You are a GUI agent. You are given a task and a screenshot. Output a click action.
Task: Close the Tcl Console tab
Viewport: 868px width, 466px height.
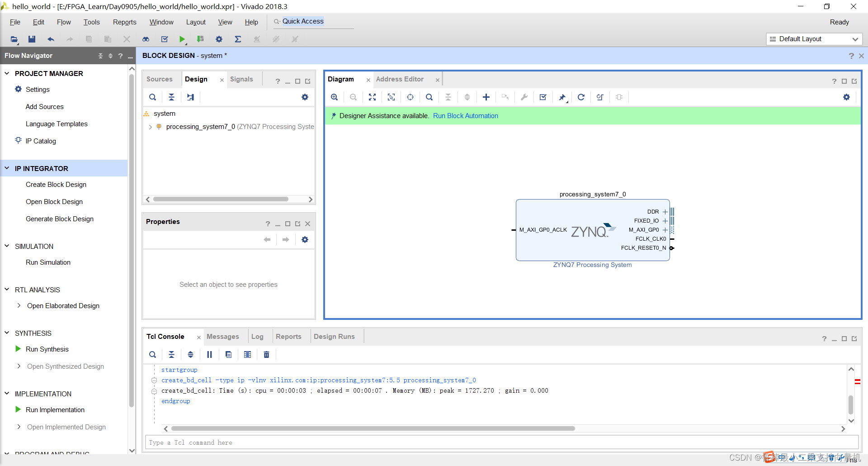point(198,338)
